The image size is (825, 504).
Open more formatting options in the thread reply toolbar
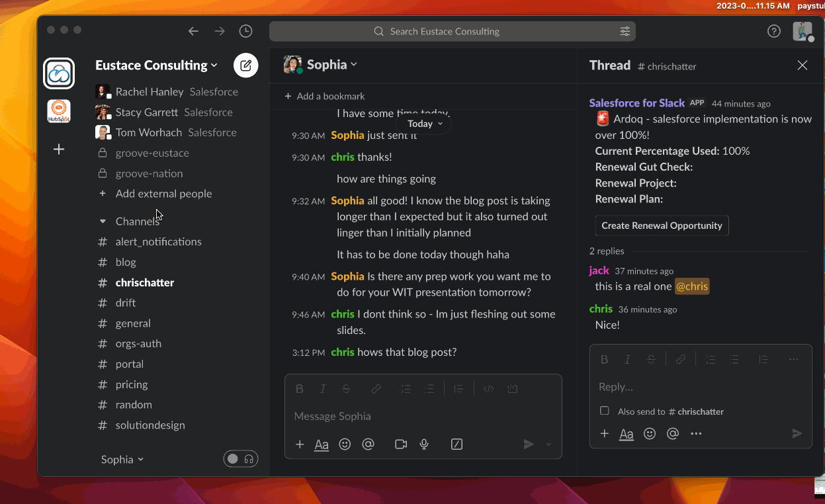coord(793,360)
